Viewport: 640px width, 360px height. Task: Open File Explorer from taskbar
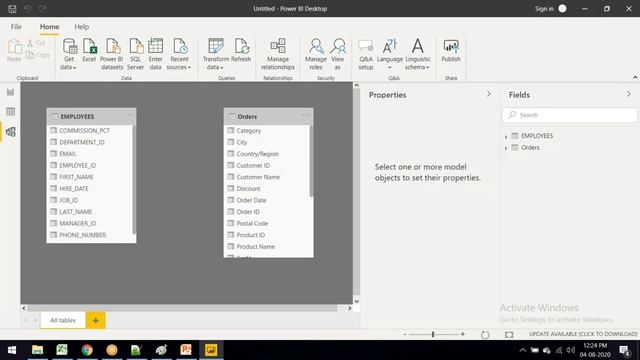coord(37,350)
